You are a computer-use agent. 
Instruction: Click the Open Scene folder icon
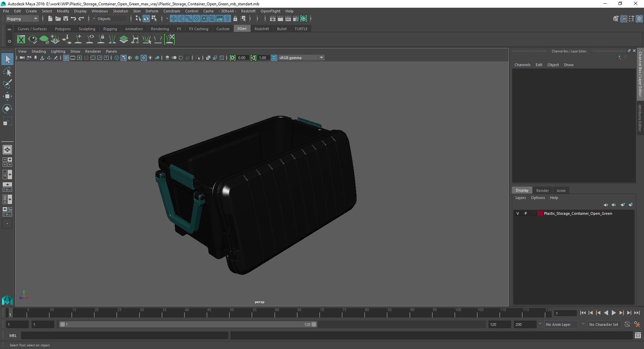58,19
